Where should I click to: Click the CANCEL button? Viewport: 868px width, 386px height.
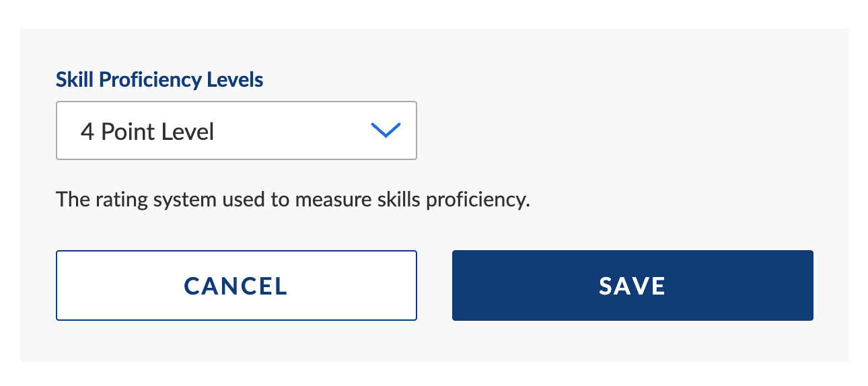236,286
